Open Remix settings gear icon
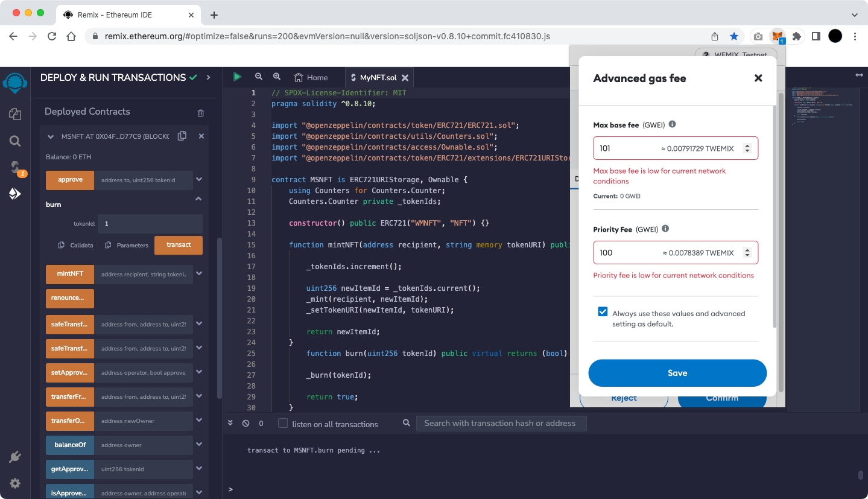Image resolution: width=868 pixels, height=499 pixels. point(15,483)
